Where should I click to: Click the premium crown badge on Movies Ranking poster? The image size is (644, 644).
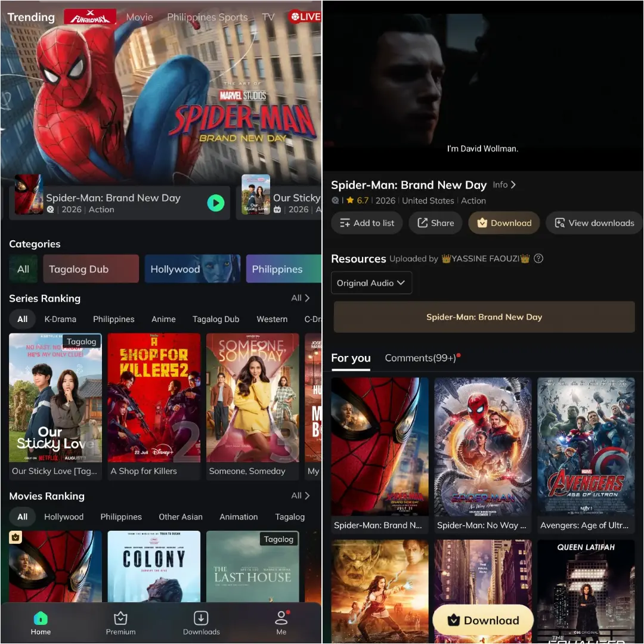(16, 537)
